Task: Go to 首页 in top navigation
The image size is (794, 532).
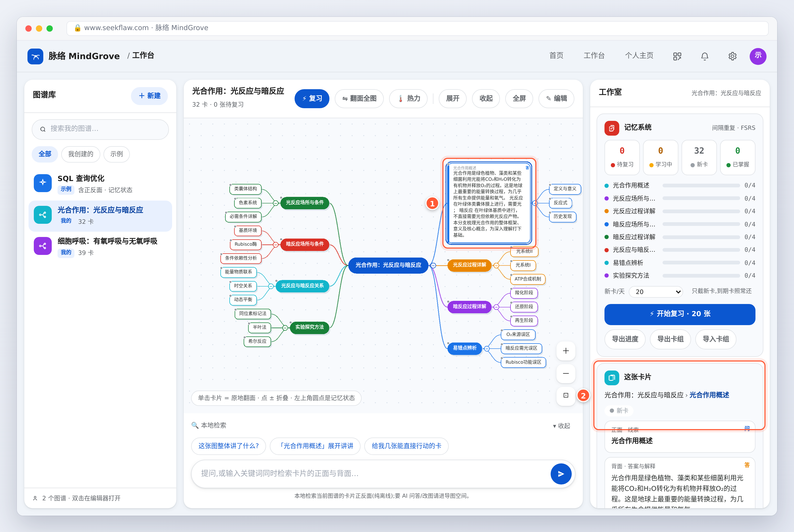Action: [x=556, y=56]
